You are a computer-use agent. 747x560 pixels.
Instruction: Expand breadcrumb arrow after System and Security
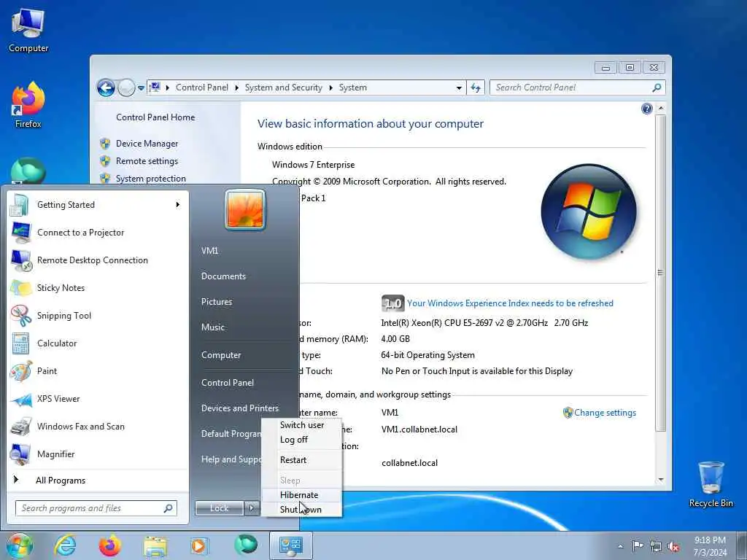[x=330, y=87]
